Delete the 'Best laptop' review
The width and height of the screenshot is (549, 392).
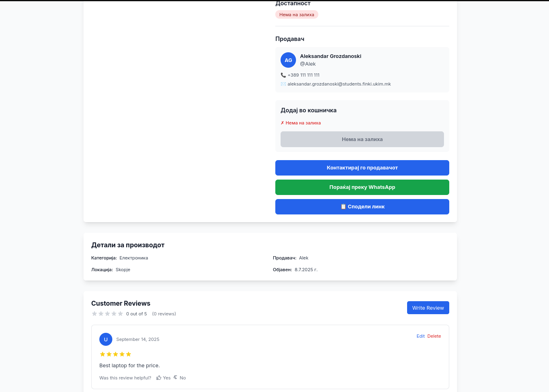[x=434, y=336]
